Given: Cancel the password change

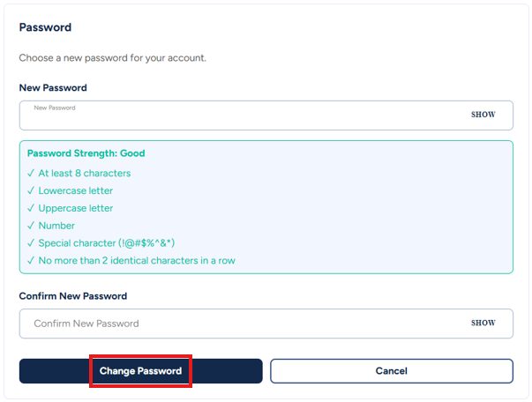Looking at the screenshot, I should (x=391, y=371).
